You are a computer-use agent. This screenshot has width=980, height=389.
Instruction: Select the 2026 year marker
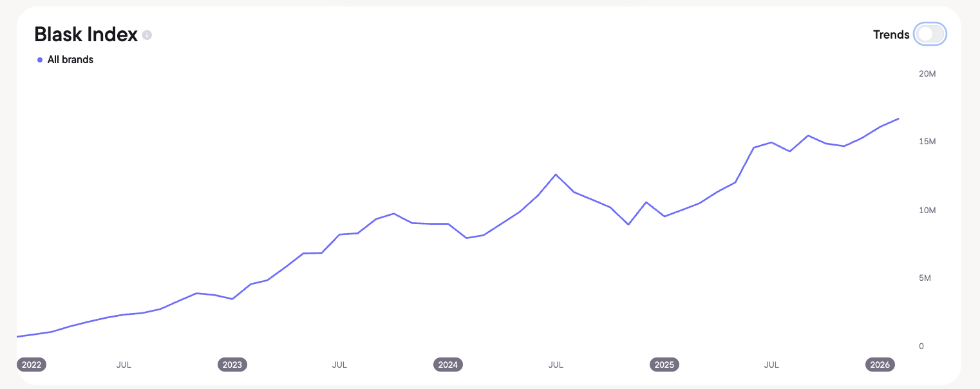click(x=880, y=365)
